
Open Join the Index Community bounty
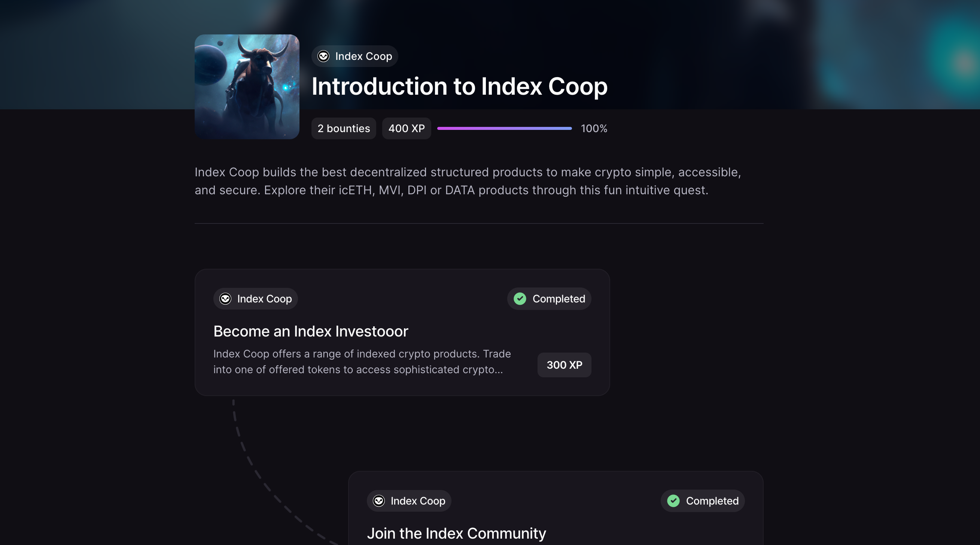click(456, 533)
